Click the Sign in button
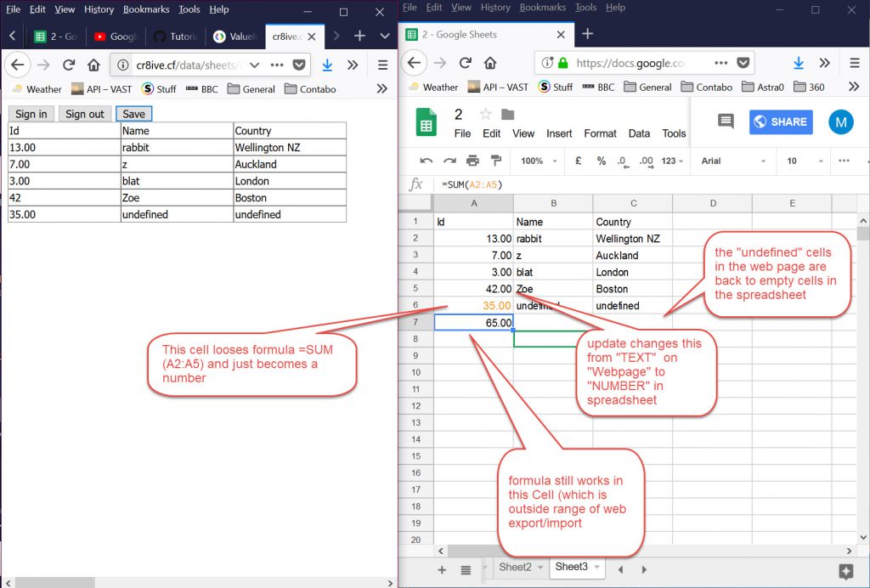The height and width of the screenshot is (588, 870). pos(31,114)
